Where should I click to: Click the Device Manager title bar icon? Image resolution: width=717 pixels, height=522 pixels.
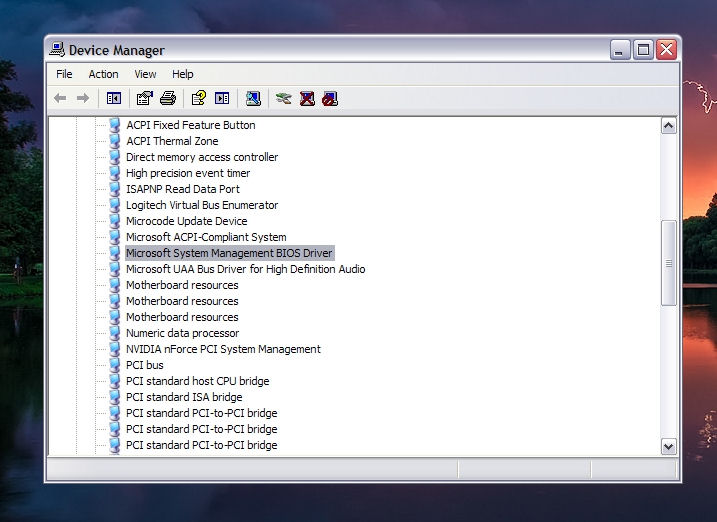pyautogui.click(x=57, y=49)
